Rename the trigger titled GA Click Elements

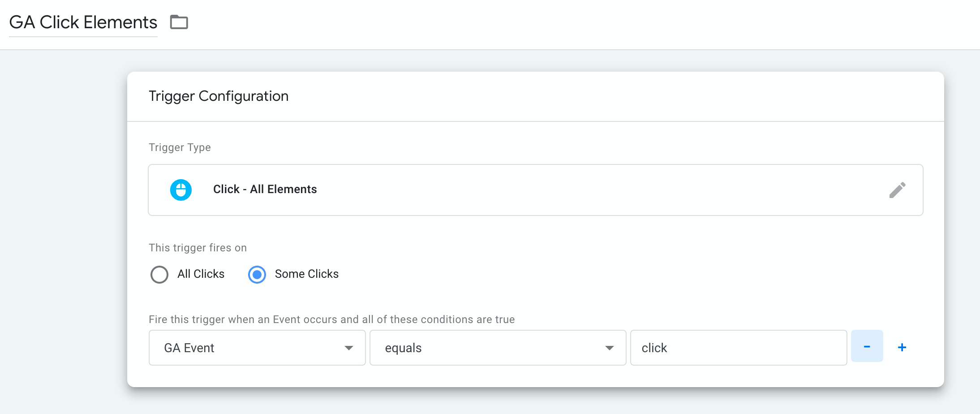pyautogui.click(x=83, y=22)
